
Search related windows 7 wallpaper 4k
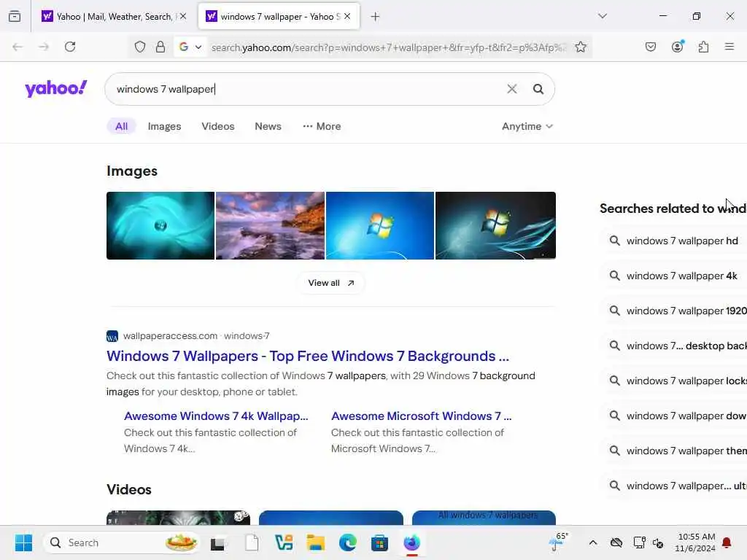tap(681, 276)
